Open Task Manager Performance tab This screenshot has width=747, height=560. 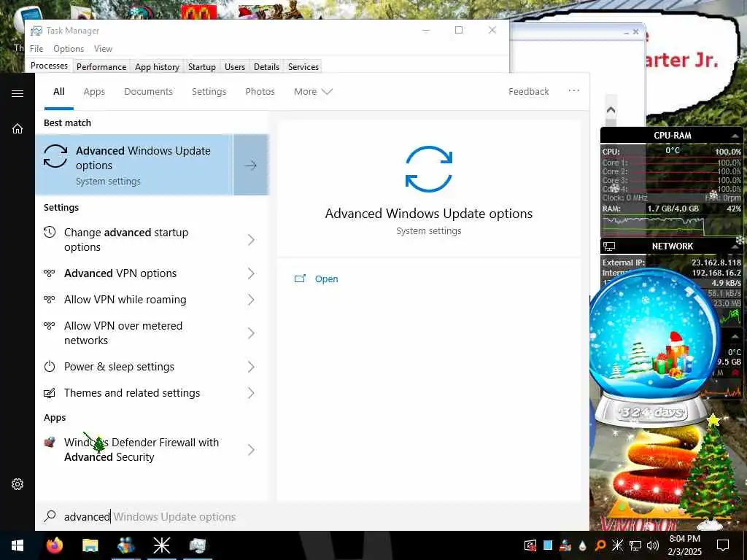[x=101, y=66]
